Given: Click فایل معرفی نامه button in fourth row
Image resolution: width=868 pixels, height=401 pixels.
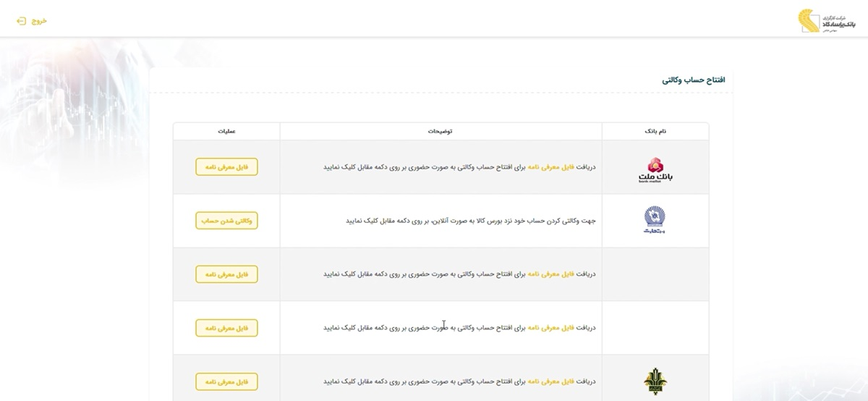Looking at the screenshot, I should click(226, 328).
